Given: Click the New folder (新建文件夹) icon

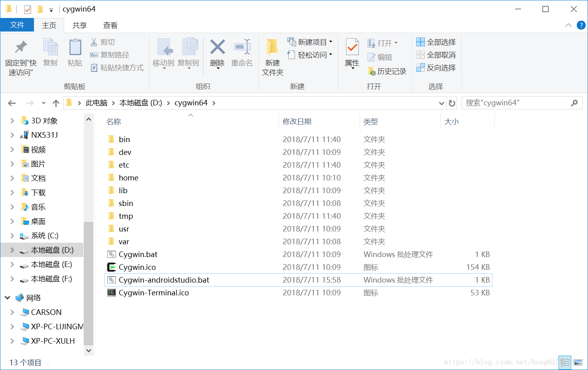Looking at the screenshot, I should point(272,47).
